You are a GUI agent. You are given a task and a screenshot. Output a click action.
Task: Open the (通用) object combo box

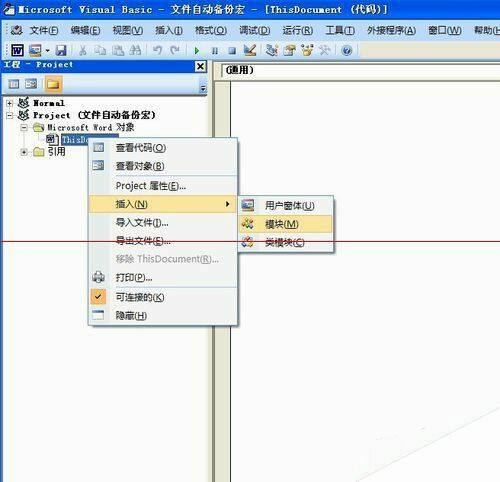361,70
